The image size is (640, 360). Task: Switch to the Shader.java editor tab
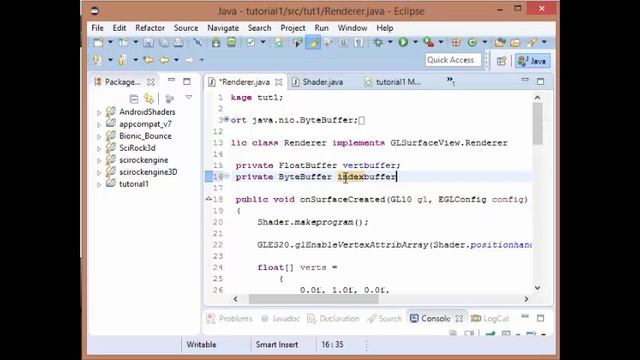(318, 82)
